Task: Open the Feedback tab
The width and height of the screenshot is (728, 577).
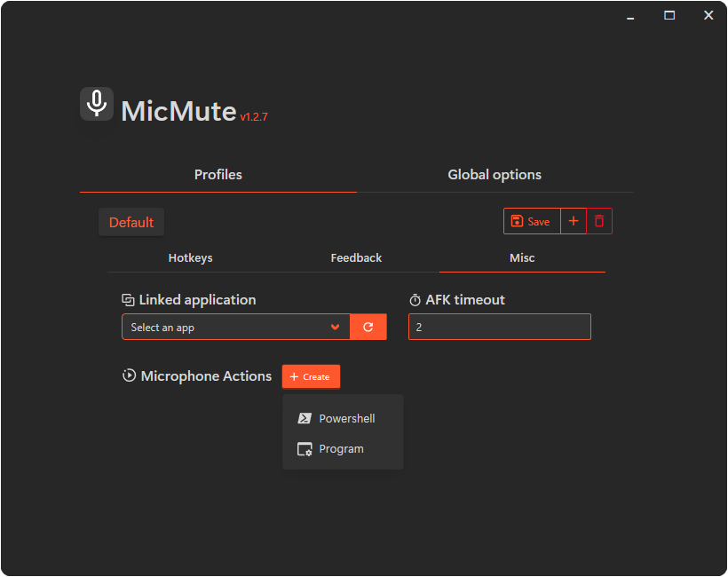Action: pyautogui.click(x=356, y=258)
